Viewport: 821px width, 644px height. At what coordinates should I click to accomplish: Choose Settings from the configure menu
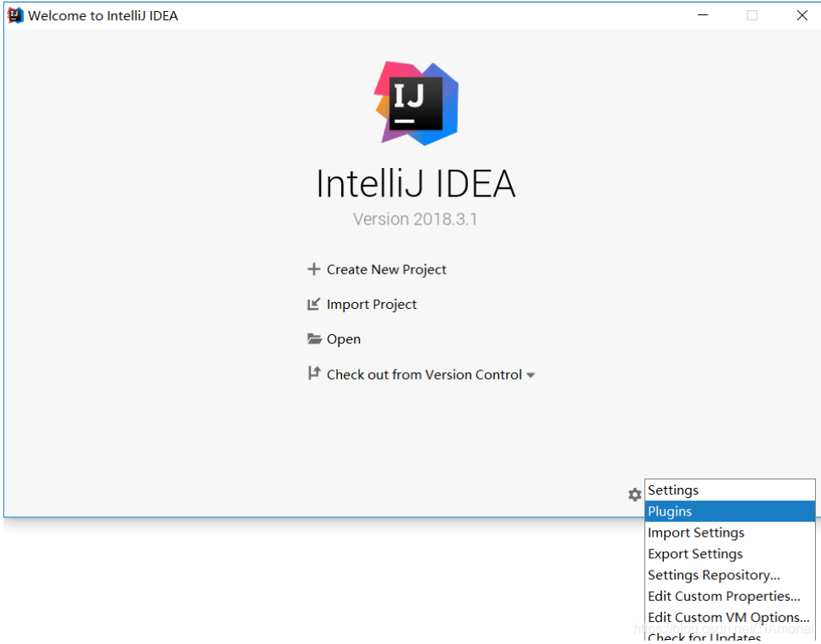(730, 490)
